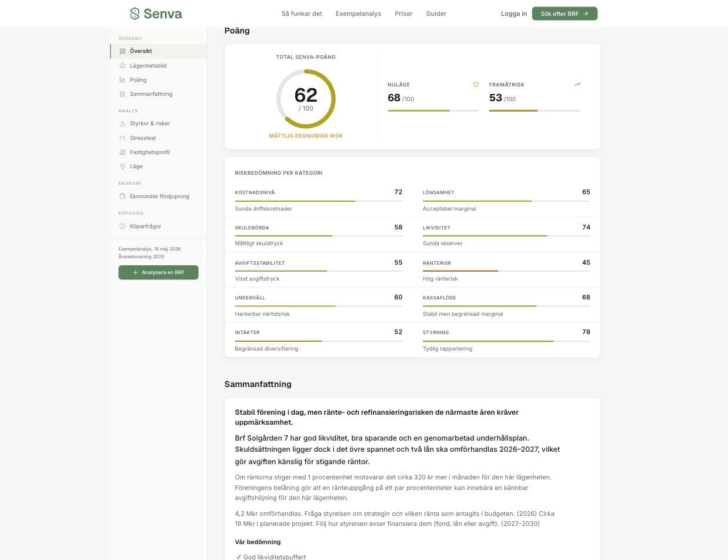Click the Sammanfattning document icon
728x560 pixels.
122,94
